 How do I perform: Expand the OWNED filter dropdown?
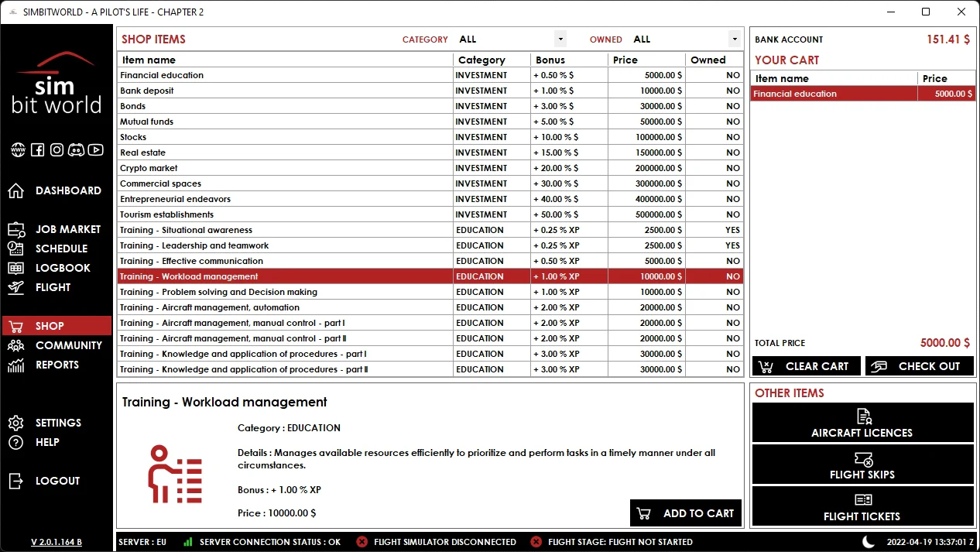click(685, 39)
